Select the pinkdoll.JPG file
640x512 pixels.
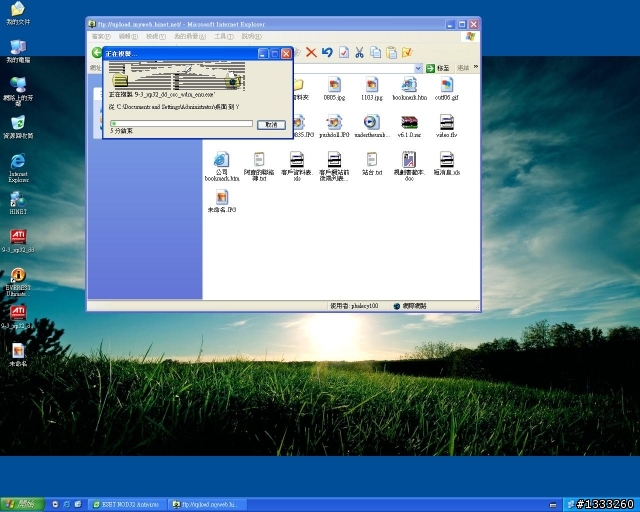coord(334,126)
